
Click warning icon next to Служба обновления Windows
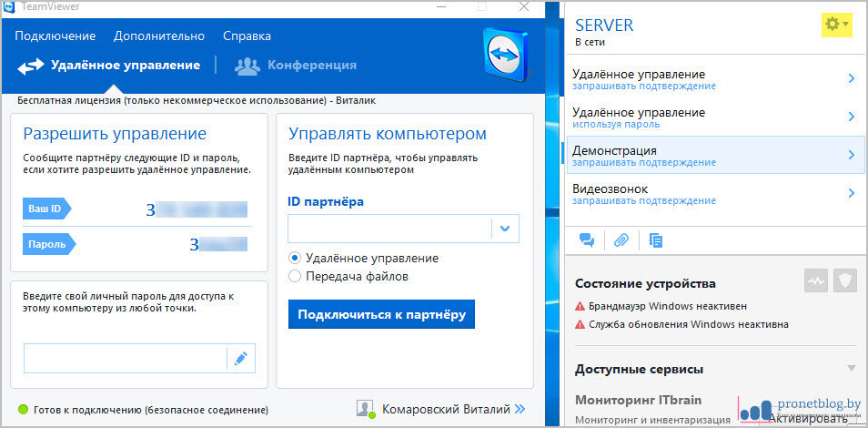[580, 324]
